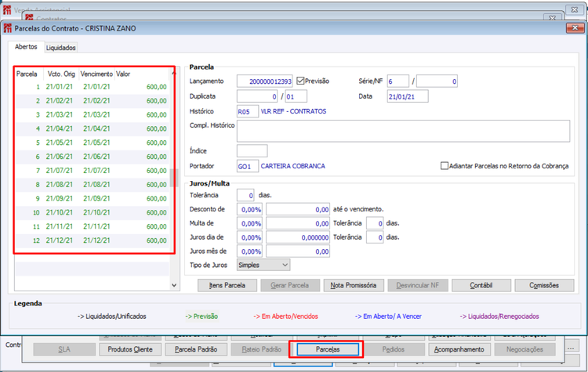Click the Parcelas button at the bottom
Screen dimensions: 588x372
tap(328, 349)
